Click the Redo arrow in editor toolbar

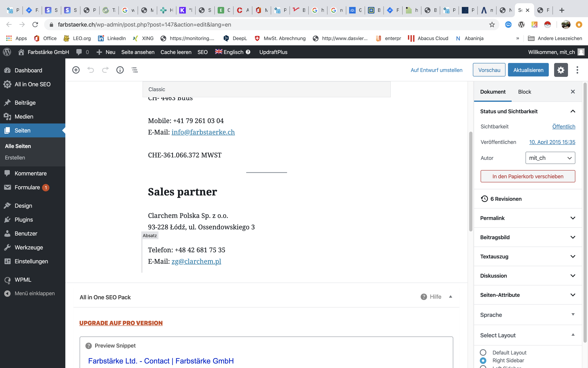tap(105, 70)
